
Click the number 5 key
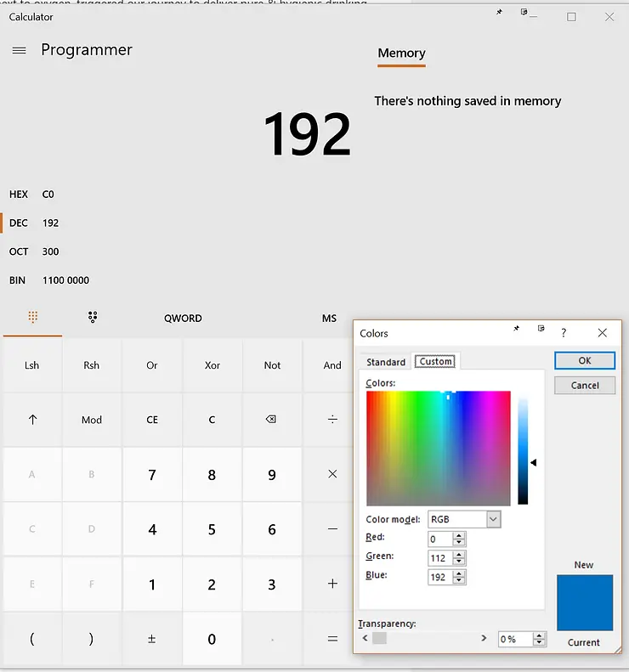[212, 529]
